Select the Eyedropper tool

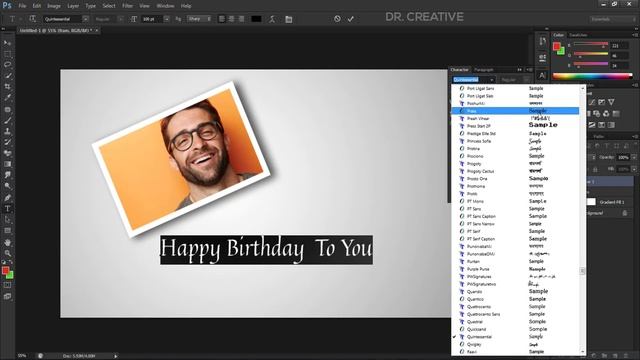(x=7, y=98)
